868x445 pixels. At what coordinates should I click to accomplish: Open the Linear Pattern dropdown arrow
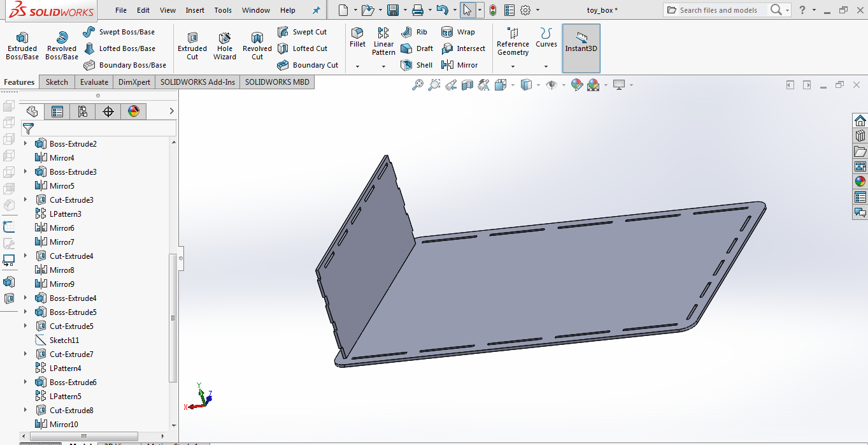tap(383, 66)
